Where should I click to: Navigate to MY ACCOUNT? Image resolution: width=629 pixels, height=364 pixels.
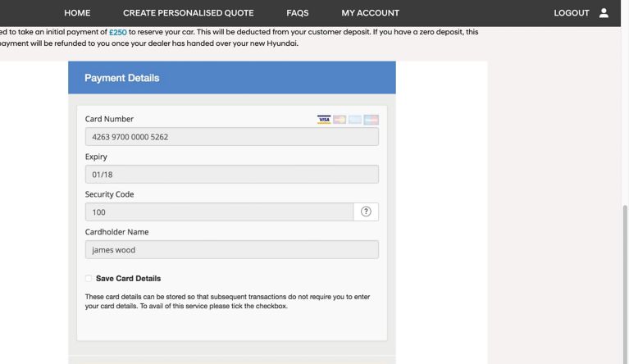coord(370,13)
